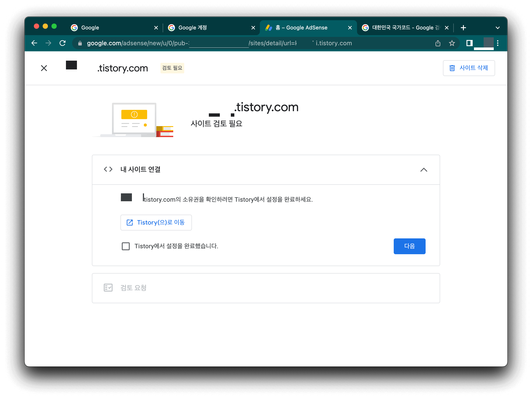This screenshot has width=532, height=399.
Task: Close the first Google tab
Action: pos(156,28)
